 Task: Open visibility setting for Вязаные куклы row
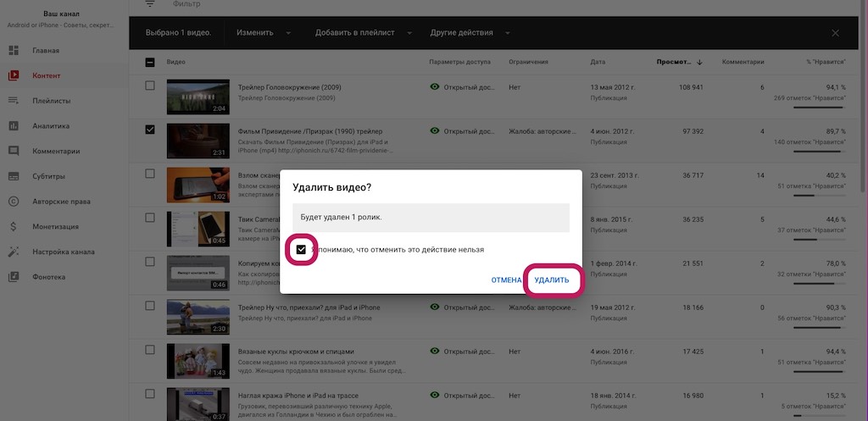pos(462,351)
